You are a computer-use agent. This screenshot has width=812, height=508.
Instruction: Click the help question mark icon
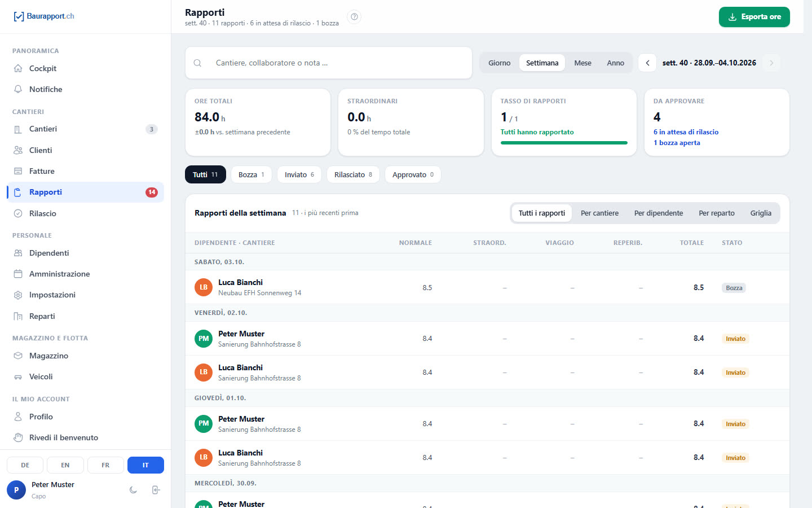(x=354, y=17)
